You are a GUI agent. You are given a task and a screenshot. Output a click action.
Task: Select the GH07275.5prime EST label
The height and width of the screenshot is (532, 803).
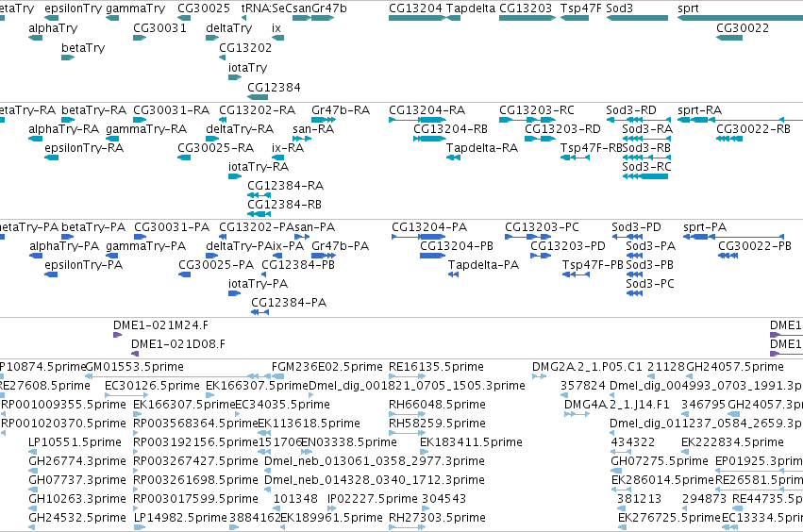click(659, 461)
